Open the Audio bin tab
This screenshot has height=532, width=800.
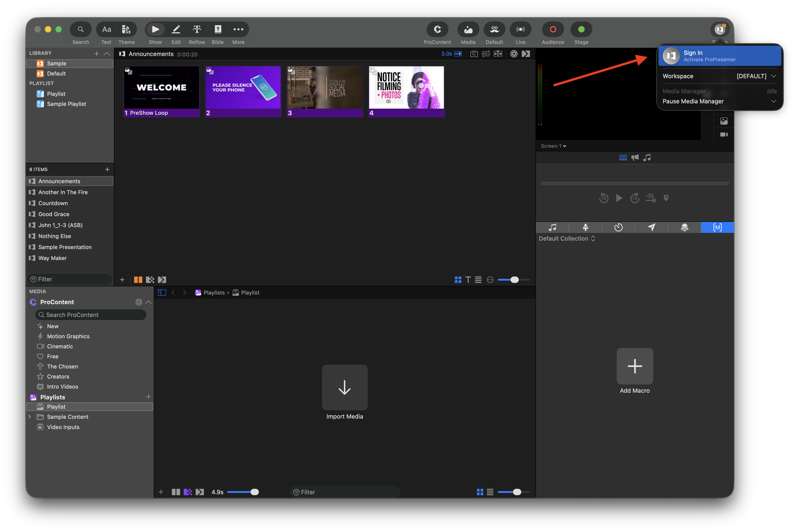click(552, 227)
